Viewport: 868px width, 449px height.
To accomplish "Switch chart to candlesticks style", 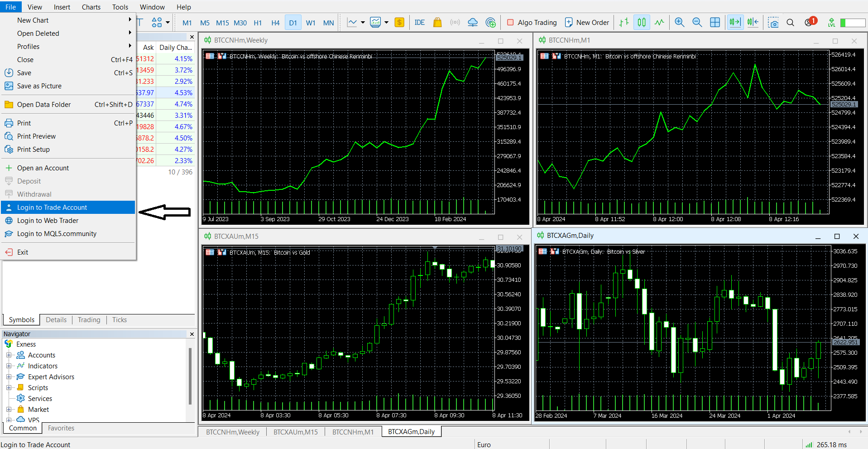I will [642, 22].
